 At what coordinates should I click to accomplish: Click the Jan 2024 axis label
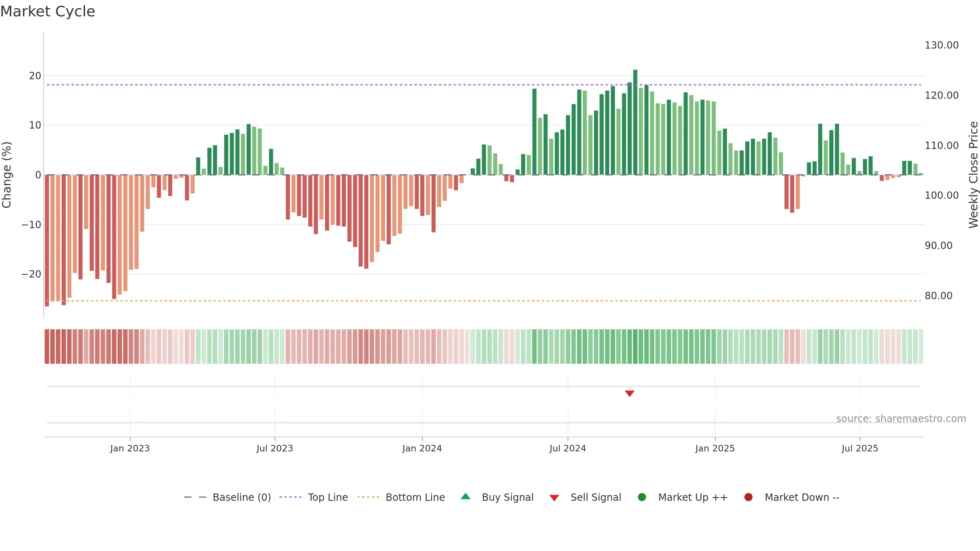[x=422, y=448]
